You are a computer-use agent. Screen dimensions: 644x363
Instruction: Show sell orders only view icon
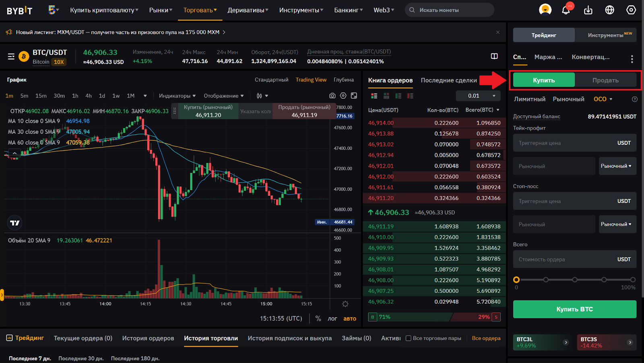click(410, 96)
